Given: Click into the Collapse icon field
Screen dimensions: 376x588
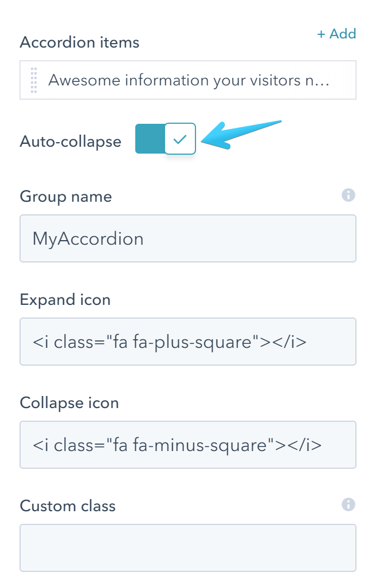Looking at the screenshot, I should [x=188, y=445].
